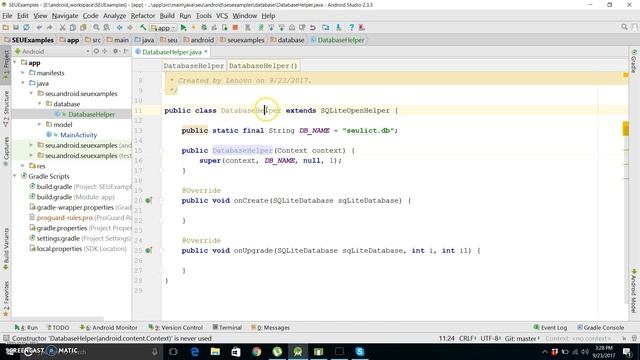Click the Make Project hammer icon
Viewport: 640px width, 360px height.
click(143, 28)
